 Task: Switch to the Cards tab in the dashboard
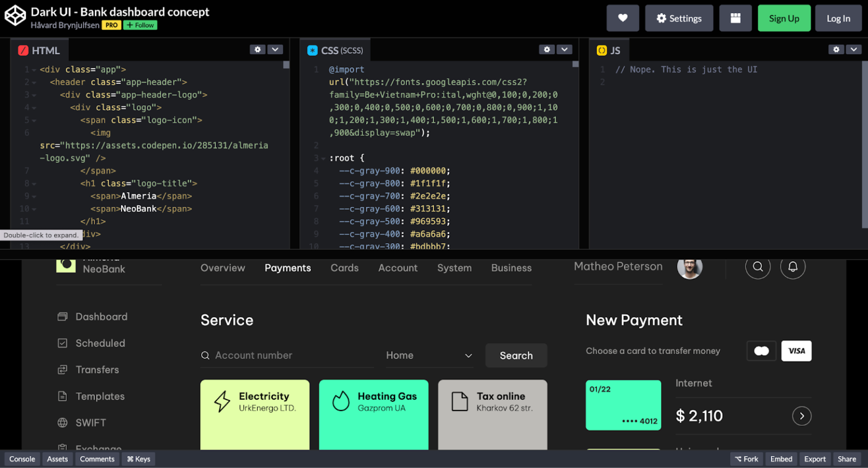pyautogui.click(x=345, y=268)
